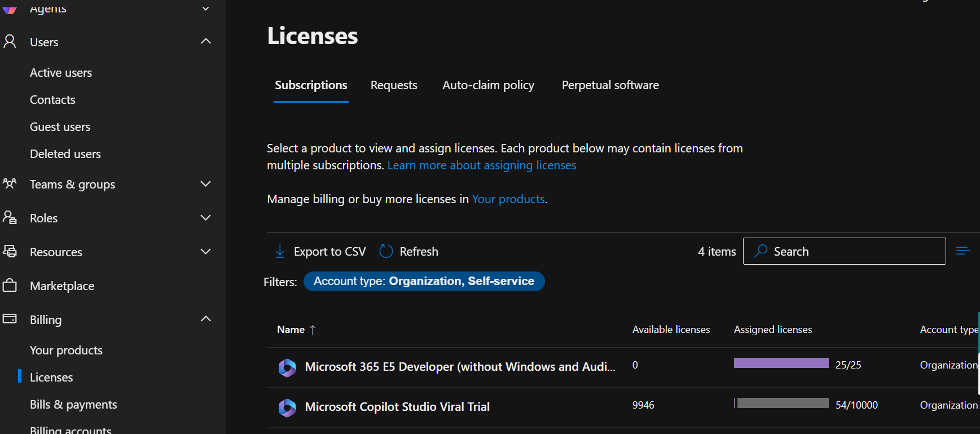
Task: Switch to the Requests tab
Action: pos(394,85)
